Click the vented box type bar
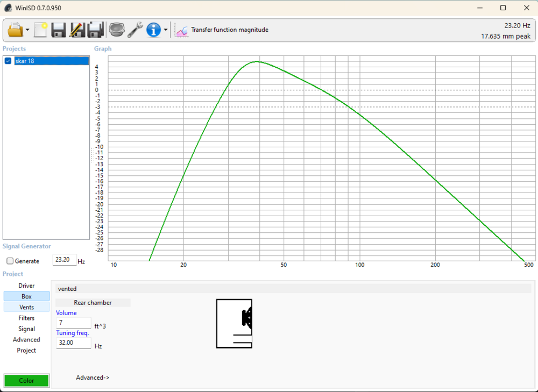 pyautogui.click(x=293, y=289)
